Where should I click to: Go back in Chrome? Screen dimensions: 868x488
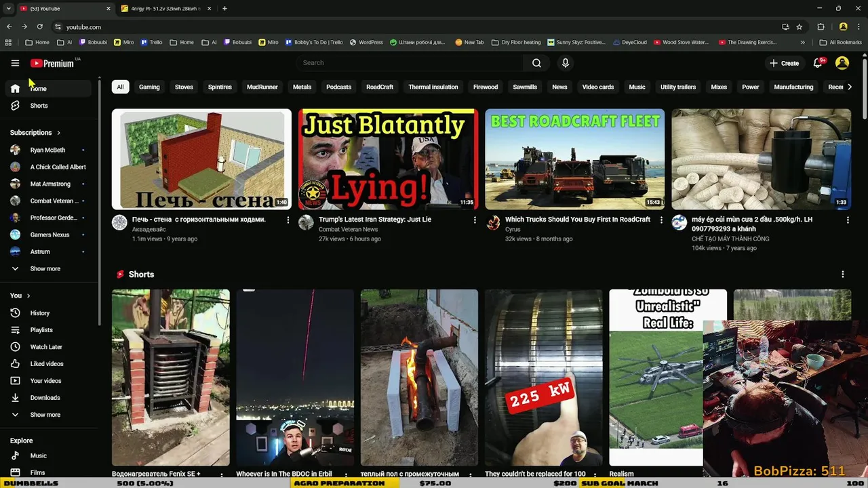coord(9,27)
